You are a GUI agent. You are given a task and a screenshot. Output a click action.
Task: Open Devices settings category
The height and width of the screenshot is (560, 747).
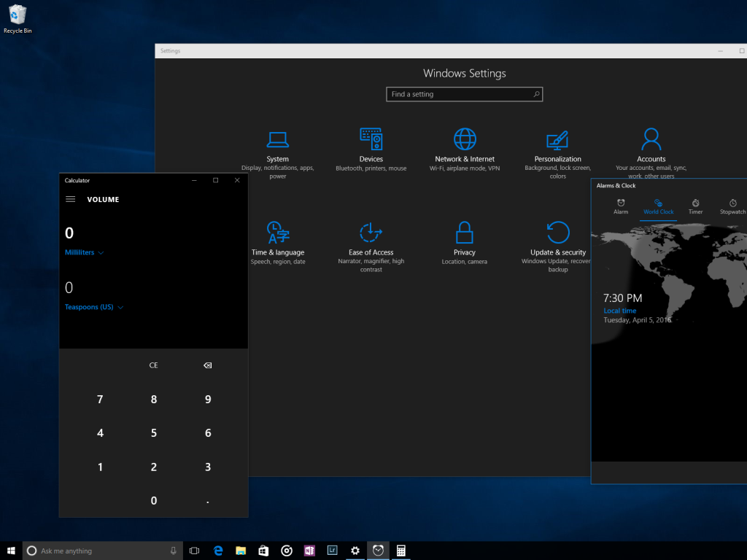click(371, 150)
